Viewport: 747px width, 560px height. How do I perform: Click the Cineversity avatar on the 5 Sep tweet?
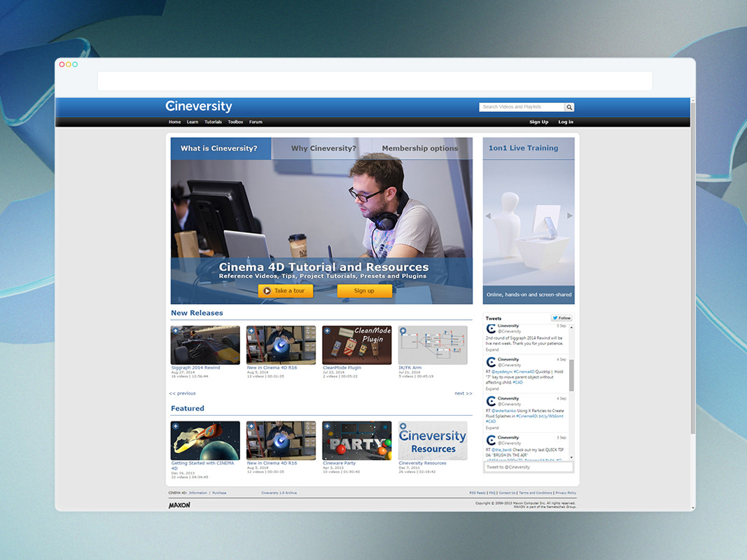pos(491,328)
